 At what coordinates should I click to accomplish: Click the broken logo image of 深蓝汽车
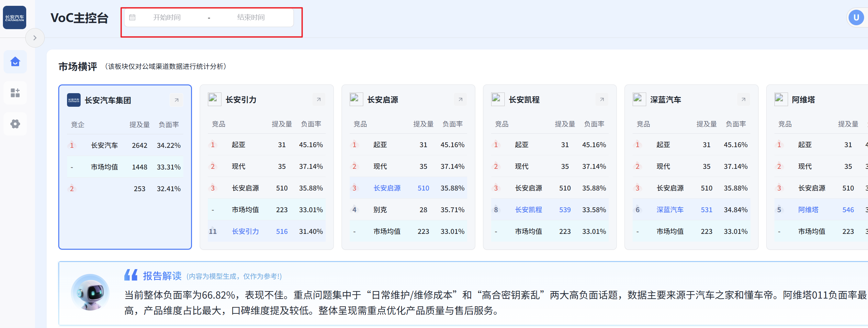click(639, 99)
